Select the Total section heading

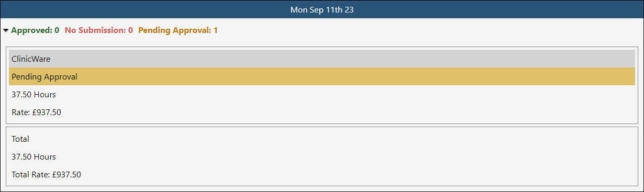click(x=20, y=139)
